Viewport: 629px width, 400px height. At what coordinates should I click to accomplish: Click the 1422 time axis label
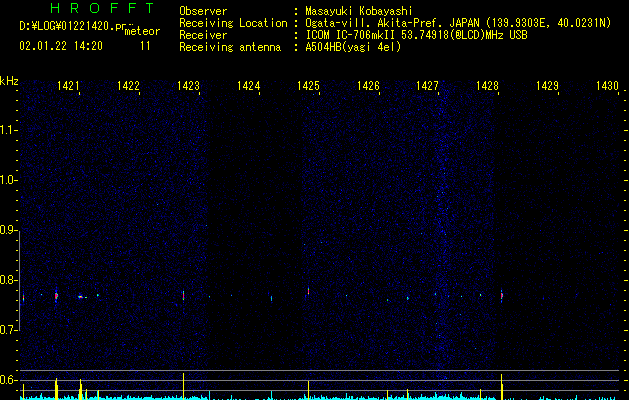point(128,85)
